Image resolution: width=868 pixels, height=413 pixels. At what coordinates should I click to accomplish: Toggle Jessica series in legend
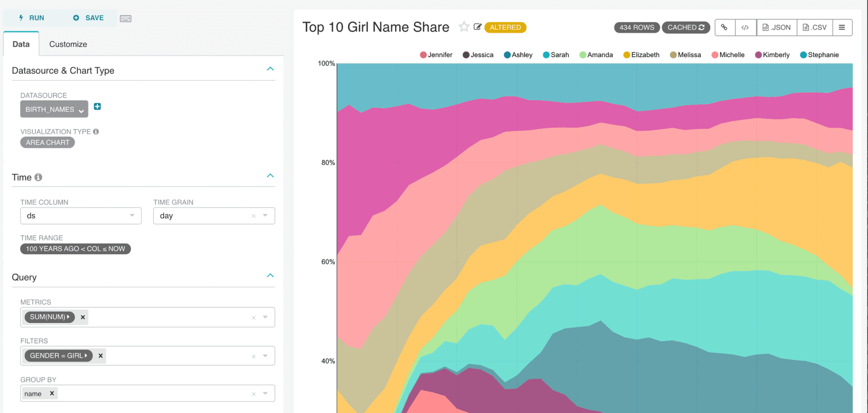pos(478,55)
